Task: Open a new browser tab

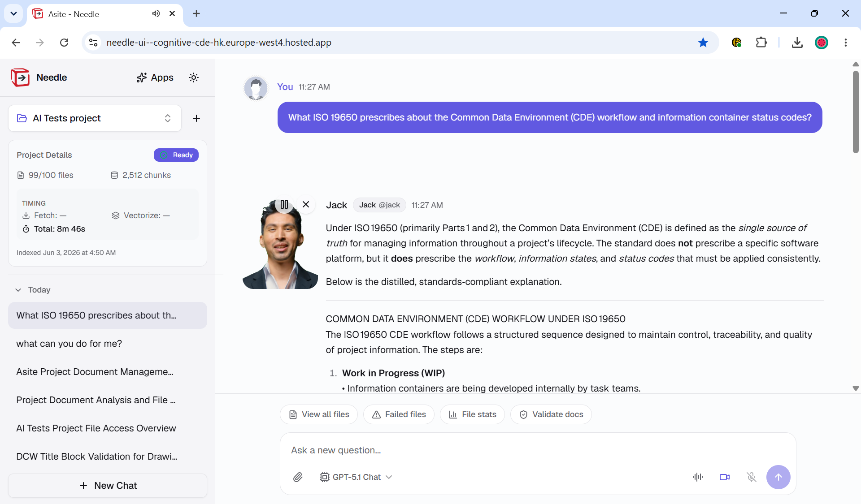Action: [196, 14]
